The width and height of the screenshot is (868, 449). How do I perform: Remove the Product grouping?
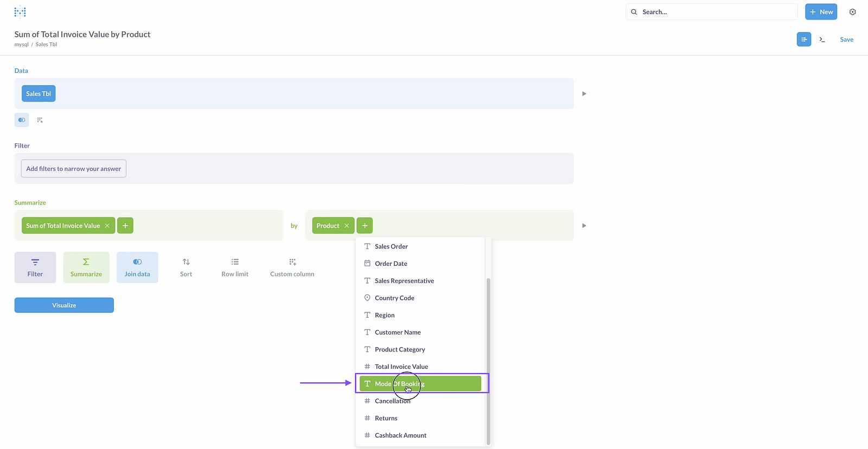coord(347,226)
